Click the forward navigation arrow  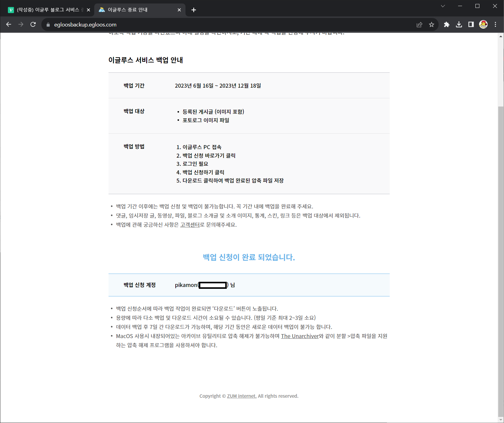click(x=21, y=24)
